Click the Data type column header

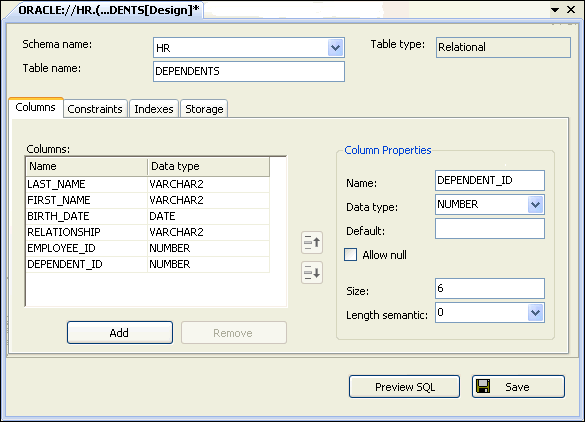coord(209,166)
